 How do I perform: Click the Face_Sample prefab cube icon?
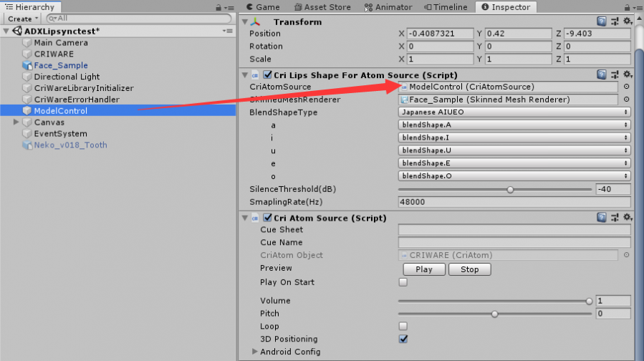pos(27,65)
